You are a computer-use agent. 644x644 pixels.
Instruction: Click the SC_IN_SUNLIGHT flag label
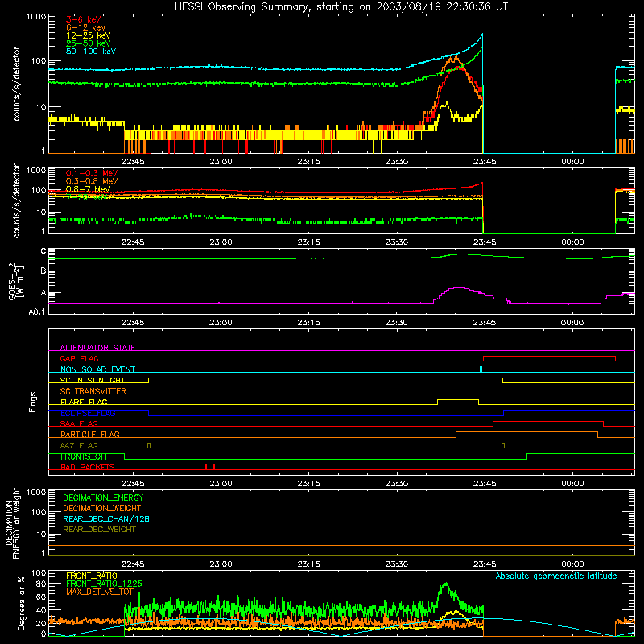pos(93,380)
